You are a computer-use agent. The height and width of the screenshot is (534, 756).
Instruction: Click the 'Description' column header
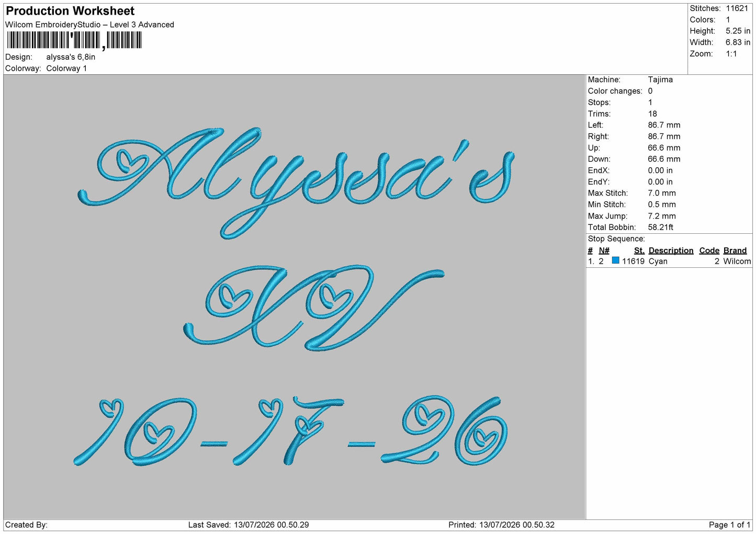671,251
